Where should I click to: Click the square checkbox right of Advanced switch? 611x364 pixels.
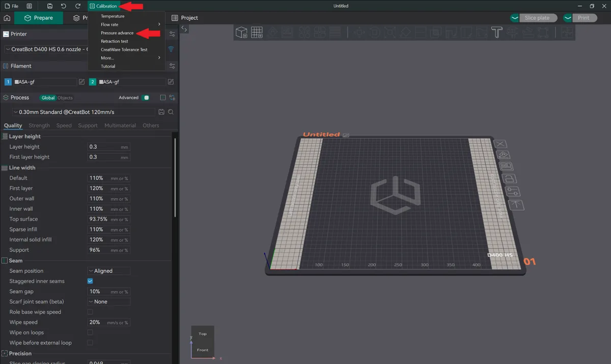(x=163, y=97)
